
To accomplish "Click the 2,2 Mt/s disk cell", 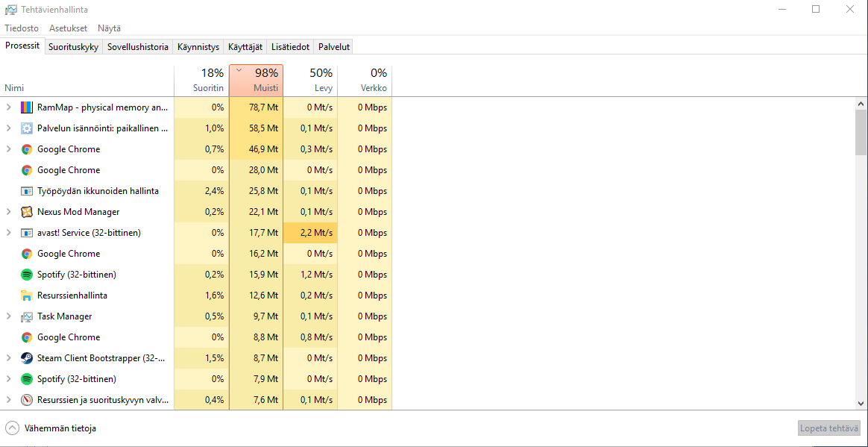I will tap(310, 233).
